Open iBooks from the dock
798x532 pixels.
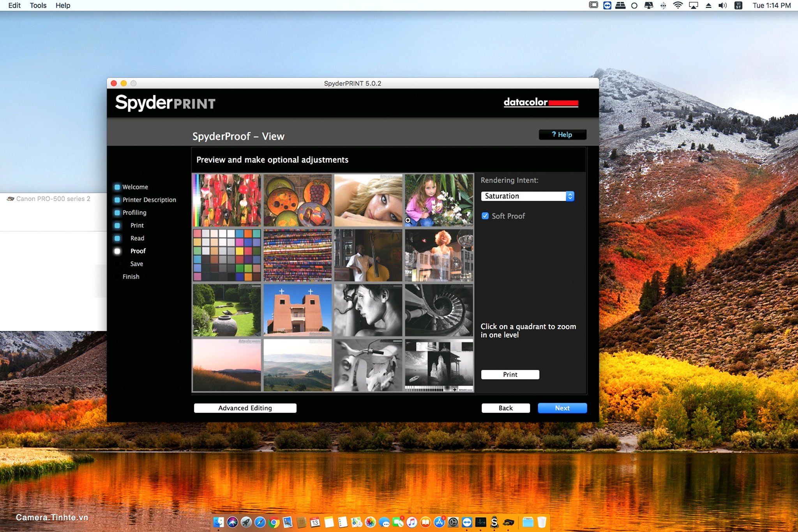pyautogui.click(x=425, y=522)
